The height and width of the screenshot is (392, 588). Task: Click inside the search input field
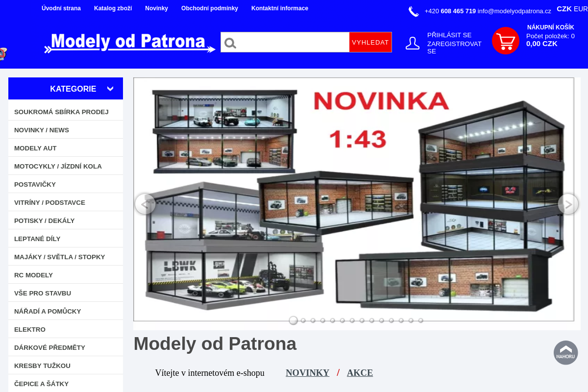(284, 42)
